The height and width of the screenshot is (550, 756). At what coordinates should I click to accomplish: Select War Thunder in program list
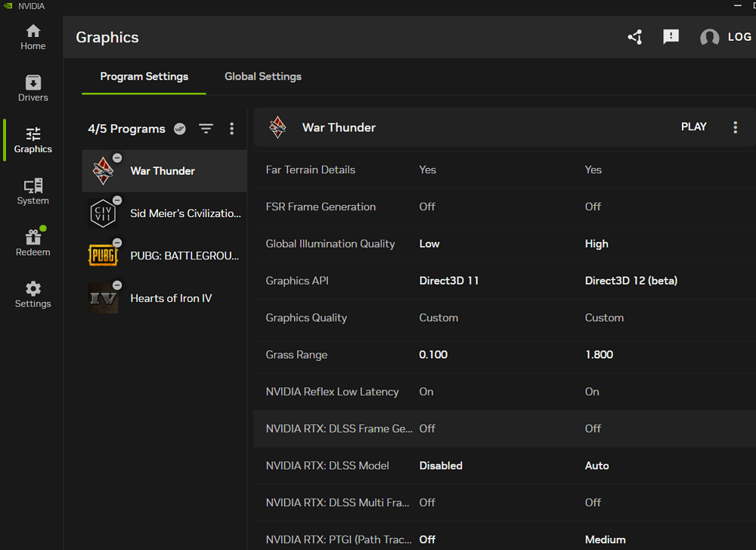(x=164, y=171)
